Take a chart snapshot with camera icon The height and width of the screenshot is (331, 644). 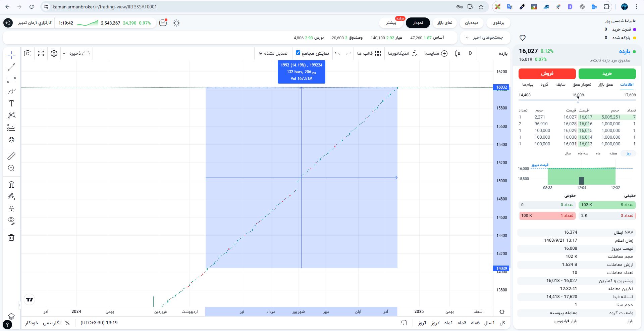tap(28, 53)
